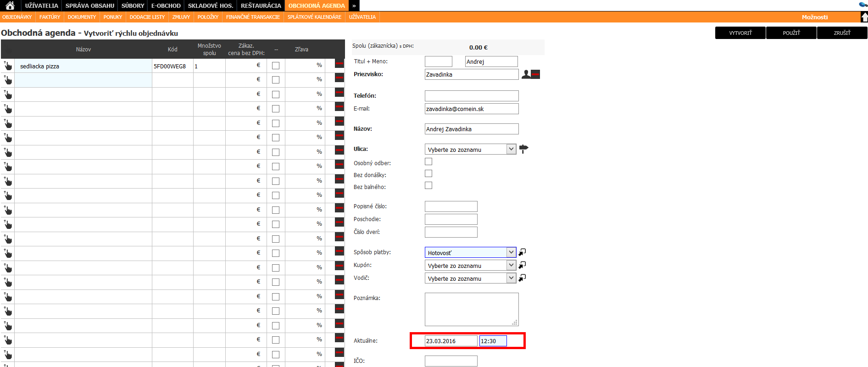
Task: Focus the Telefón input field
Action: 472,96
